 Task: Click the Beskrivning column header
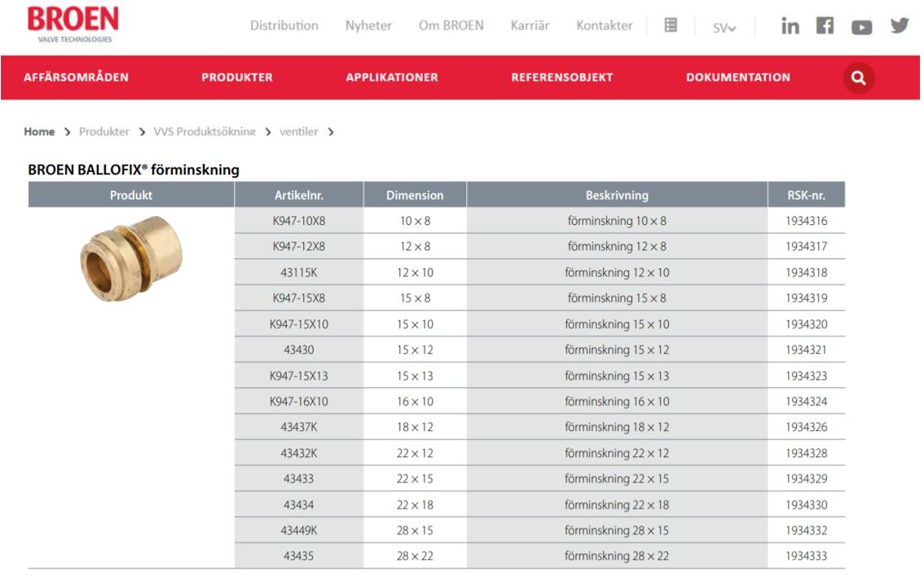pyautogui.click(x=617, y=195)
